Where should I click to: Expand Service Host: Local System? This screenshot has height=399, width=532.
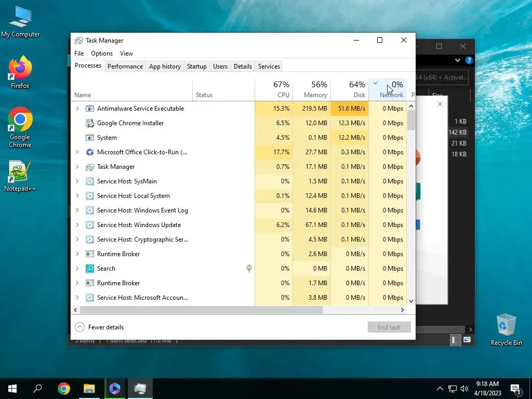77,196
